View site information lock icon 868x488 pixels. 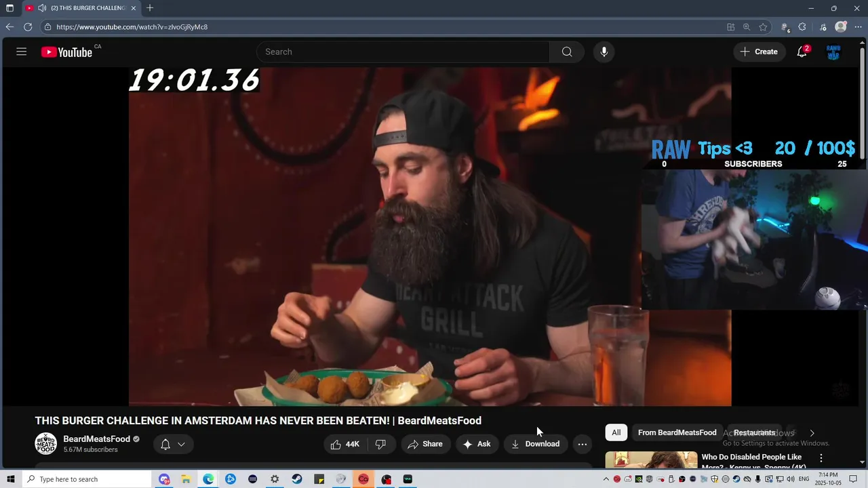[x=47, y=27]
